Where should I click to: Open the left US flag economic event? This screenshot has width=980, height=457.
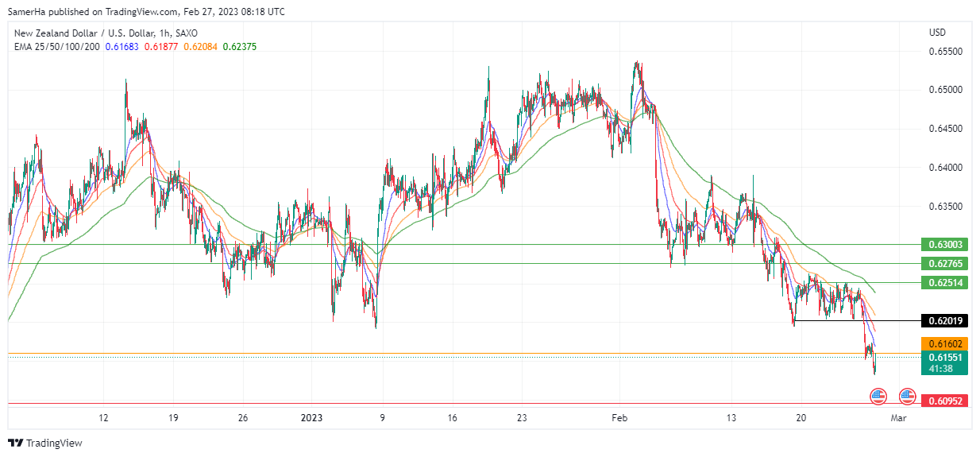(878, 395)
